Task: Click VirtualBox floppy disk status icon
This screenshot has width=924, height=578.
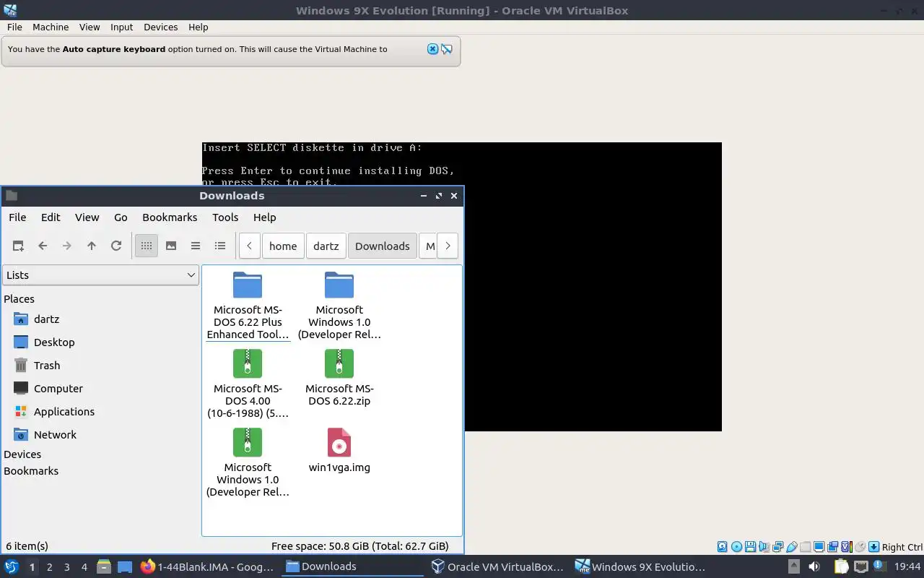Action: (750, 547)
